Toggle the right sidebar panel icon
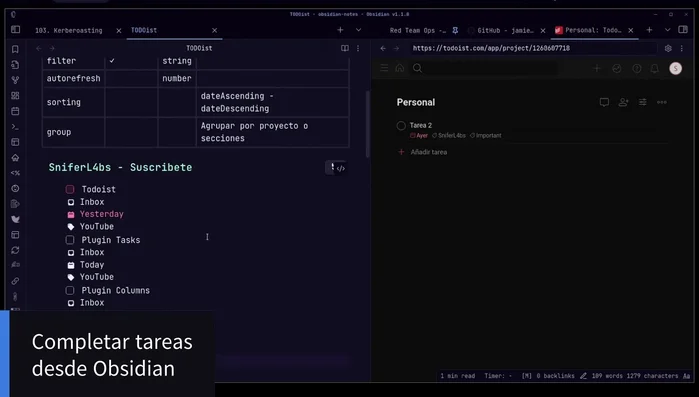 (x=683, y=30)
